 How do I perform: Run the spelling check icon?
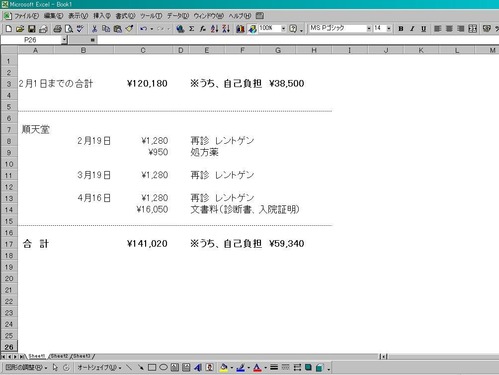(80, 29)
